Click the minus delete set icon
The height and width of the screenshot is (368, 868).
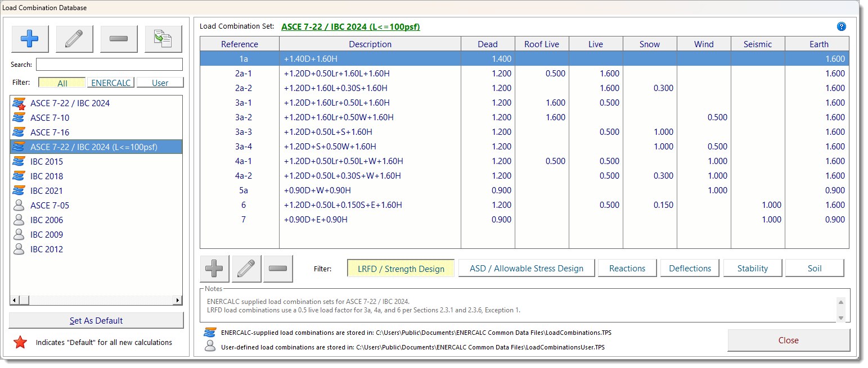tap(119, 39)
